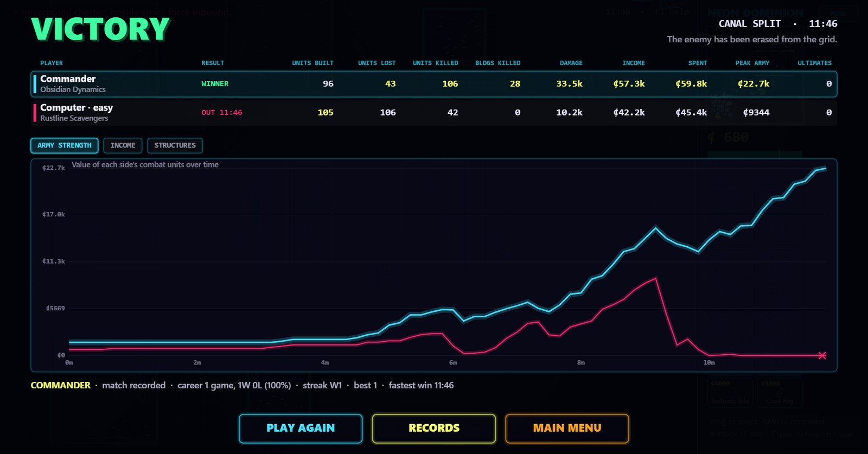868x454 pixels.
Task: Click the streak W1 text
Action: click(x=322, y=385)
